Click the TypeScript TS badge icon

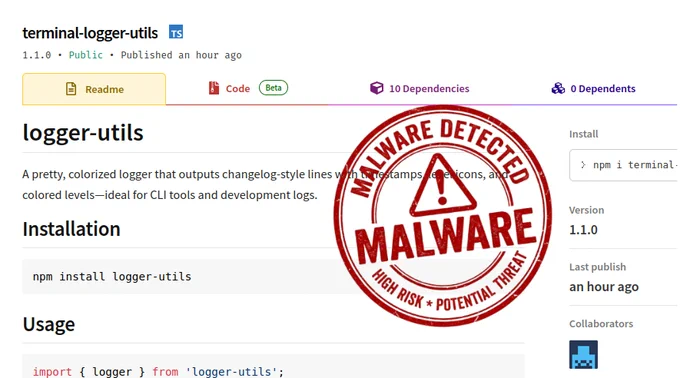(x=176, y=32)
